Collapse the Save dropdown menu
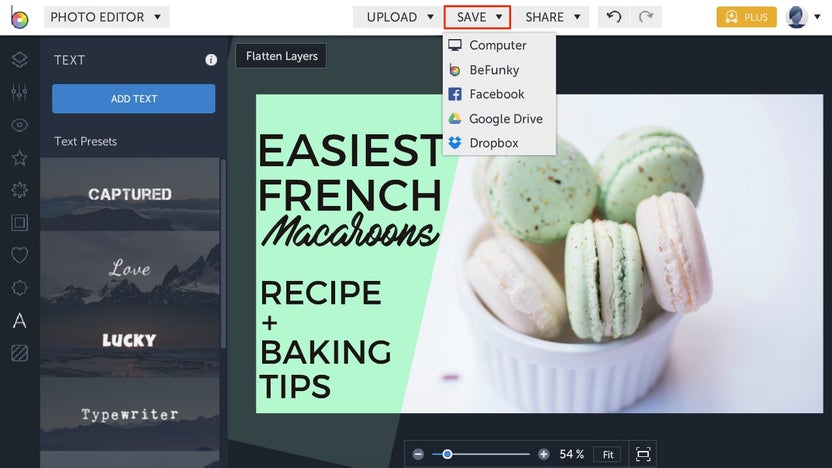The image size is (832, 468). pos(478,17)
